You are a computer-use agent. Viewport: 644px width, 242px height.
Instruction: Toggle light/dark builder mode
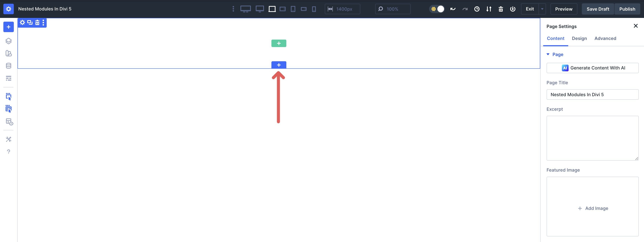[437, 9]
